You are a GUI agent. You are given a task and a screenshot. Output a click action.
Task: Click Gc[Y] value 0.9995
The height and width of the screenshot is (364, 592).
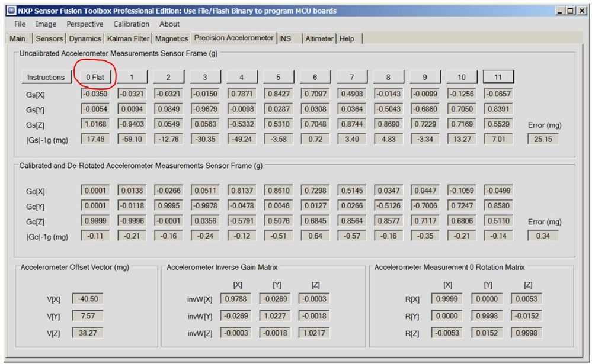(x=168, y=205)
